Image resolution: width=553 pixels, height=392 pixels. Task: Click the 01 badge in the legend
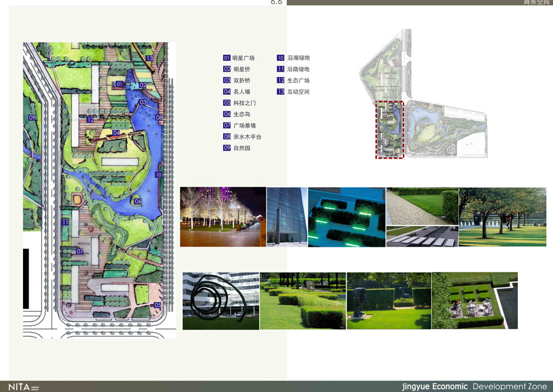(227, 58)
